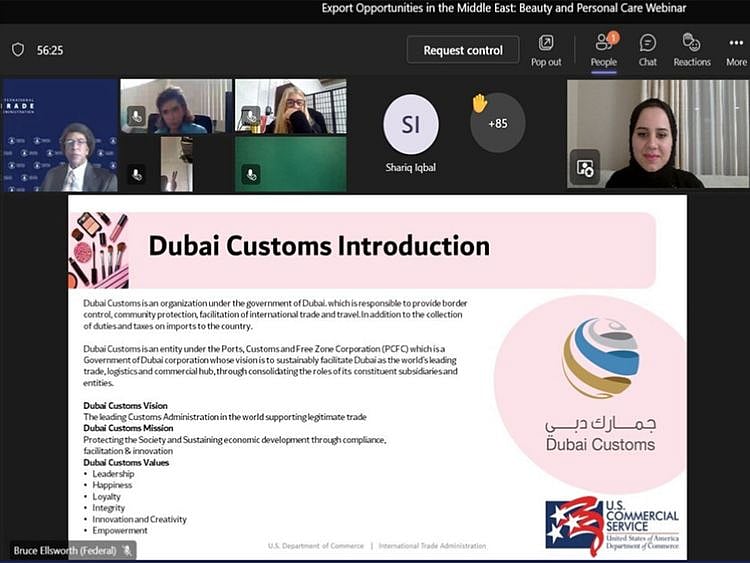This screenshot has height=563, width=750.
Task: Click mic icon beside Bruce Ellsworth name
Action: pyautogui.click(x=127, y=551)
